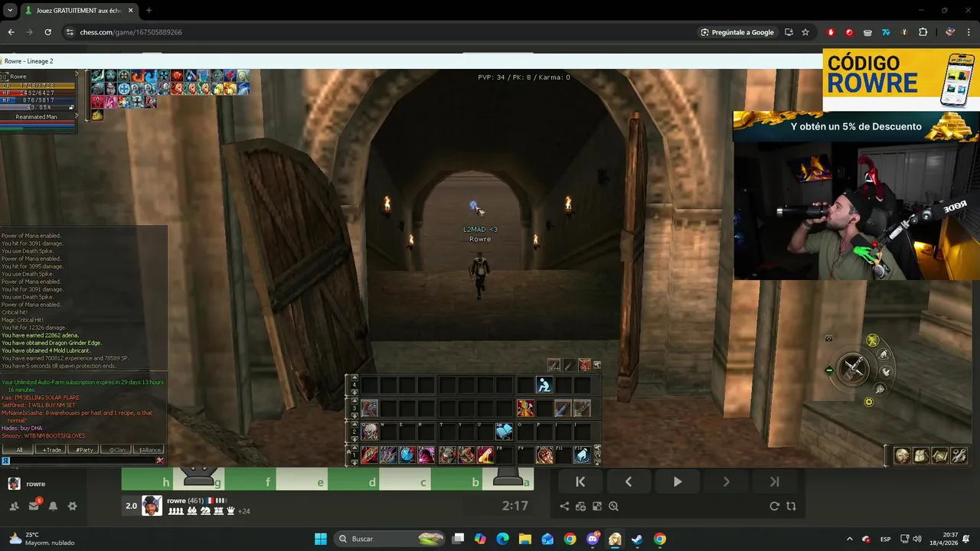The image size is (980, 551).
Task: Click the crossed swords attack button
Action: (853, 370)
